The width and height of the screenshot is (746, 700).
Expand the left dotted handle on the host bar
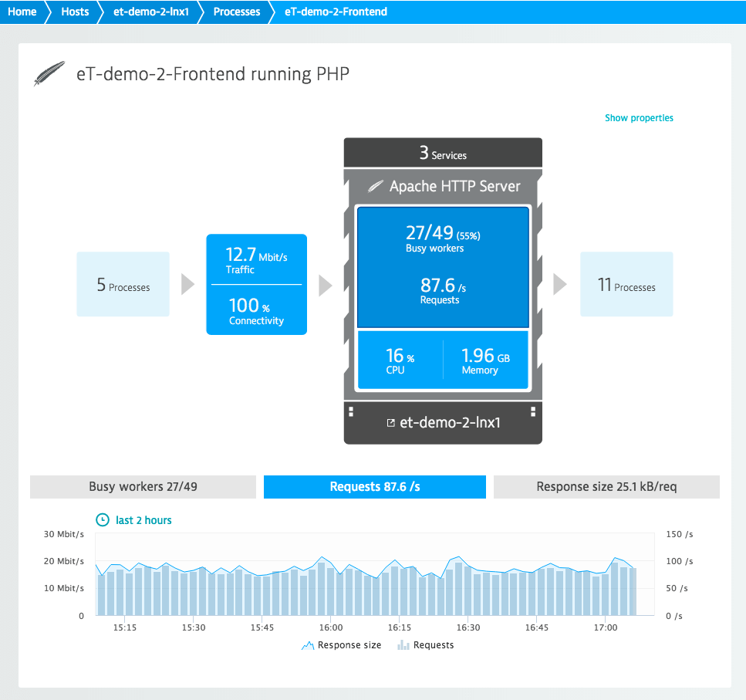pos(349,410)
